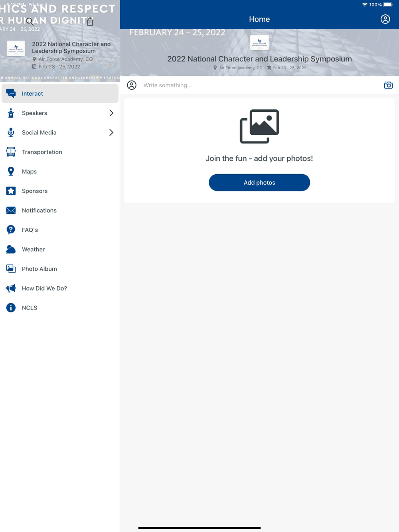Open Sponsors via the star icon
The height and width of the screenshot is (532, 399).
pyautogui.click(x=11, y=191)
